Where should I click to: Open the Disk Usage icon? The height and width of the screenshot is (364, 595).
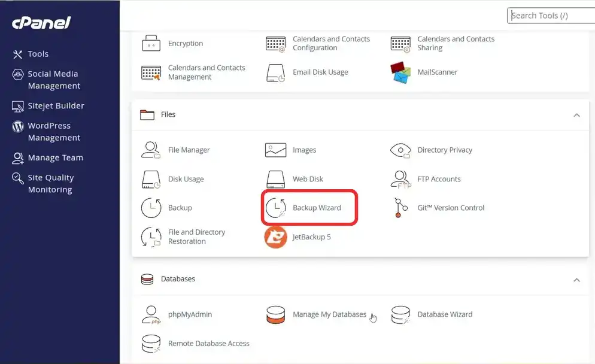coord(151,179)
